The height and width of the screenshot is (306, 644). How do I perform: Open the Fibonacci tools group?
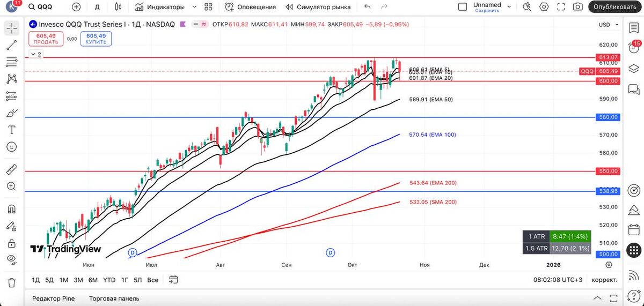click(x=11, y=62)
